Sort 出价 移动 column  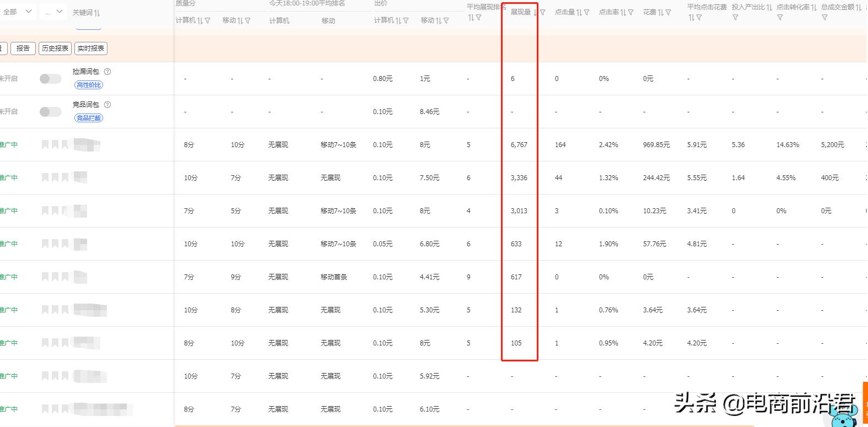coord(439,20)
